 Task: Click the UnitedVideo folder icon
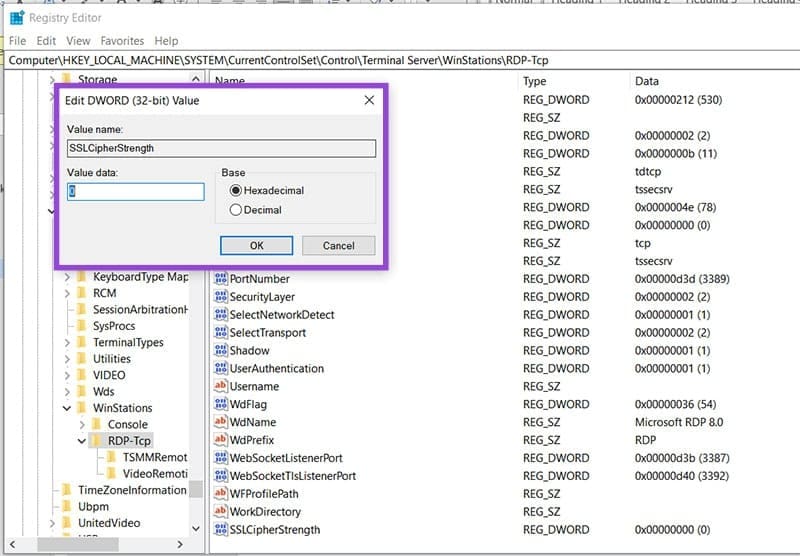pos(67,522)
